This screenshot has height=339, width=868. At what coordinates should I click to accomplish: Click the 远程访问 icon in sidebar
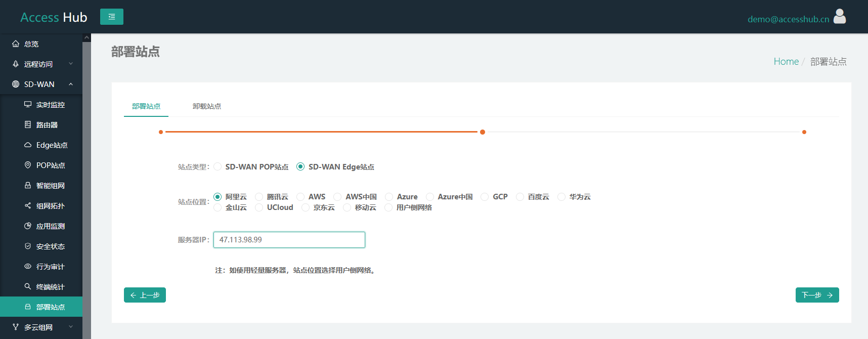tap(16, 64)
